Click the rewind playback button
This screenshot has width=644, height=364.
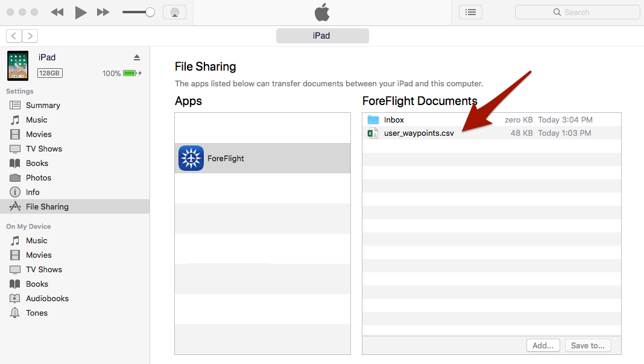(57, 12)
